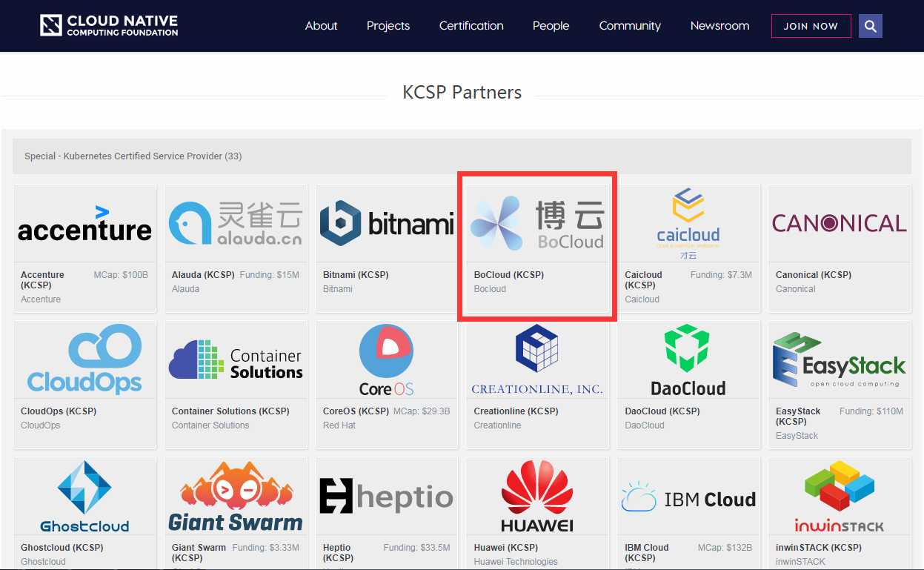Viewport: 924px width, 570px height.
Task: Open the About menu
Action: tap(321, 26)
